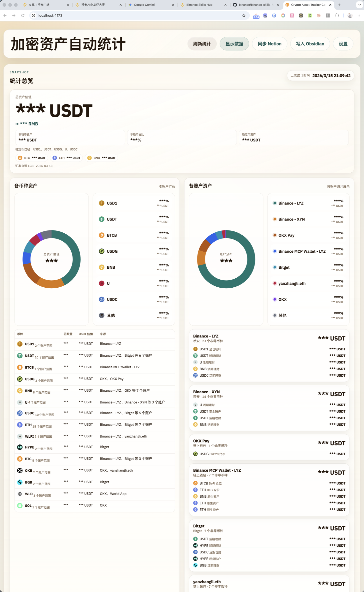Image resolution: width=364 pixels, height=592 pixels.
Task: Click the 同步 Notion button
Action: click(x=270, y=44)
